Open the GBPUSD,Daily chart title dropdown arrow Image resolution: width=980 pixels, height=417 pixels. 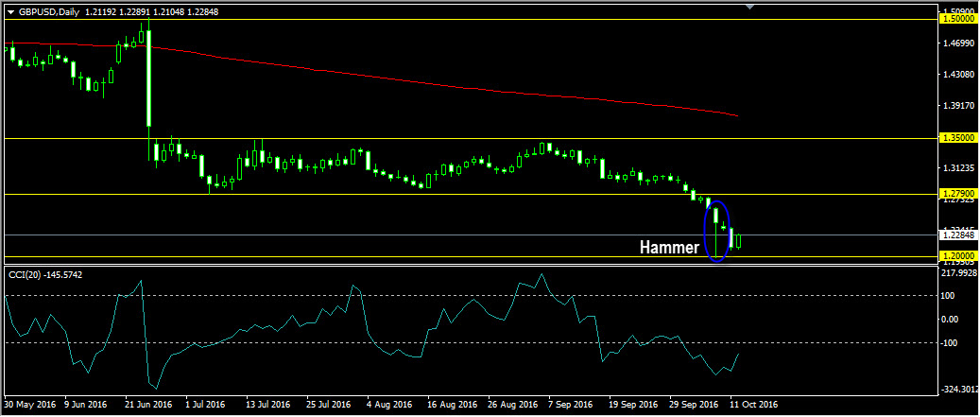(x=10, y=12)
